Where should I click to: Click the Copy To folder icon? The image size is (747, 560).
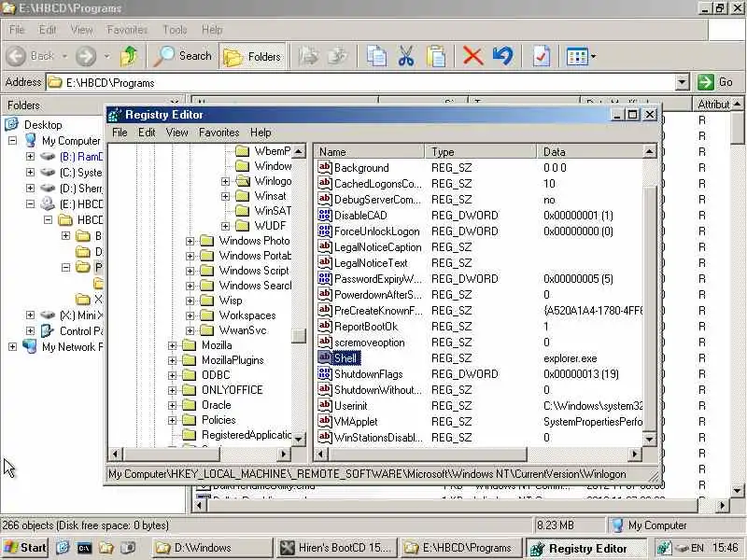(x=338, y=56)
